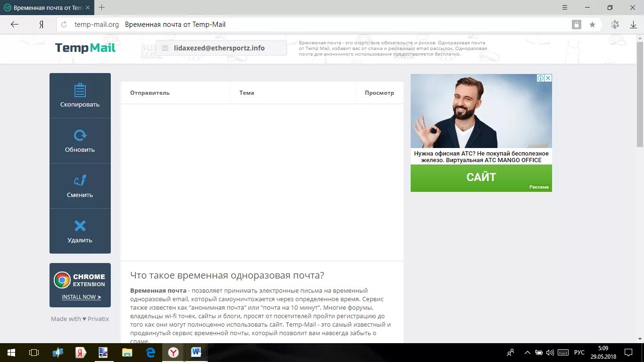Launch Microsoft Edge from the taskbar
The image size is (644, 362).
(x=150, y=352)
